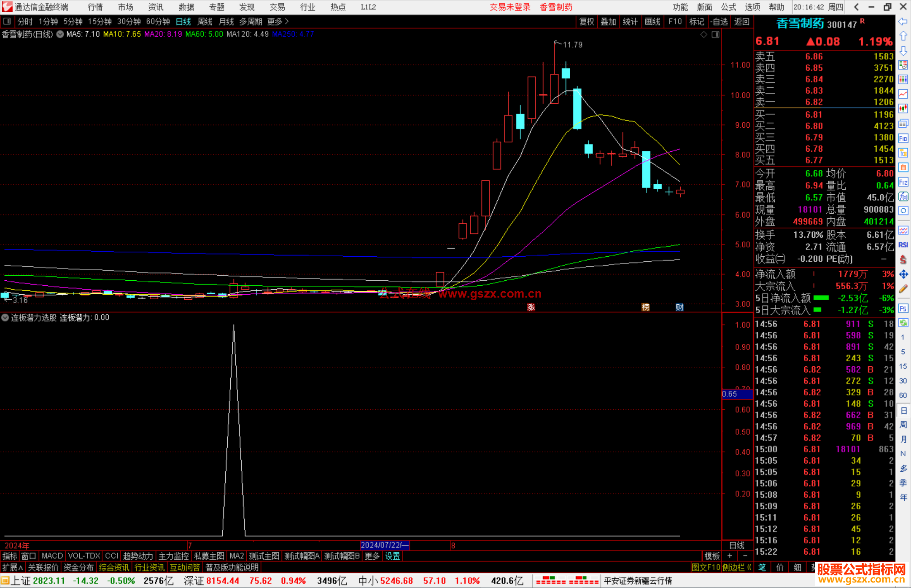The height and width of the screenshot is (588, 911).
Task: Toggle the chart layout icon left of 分时
Action: point(7,21)
